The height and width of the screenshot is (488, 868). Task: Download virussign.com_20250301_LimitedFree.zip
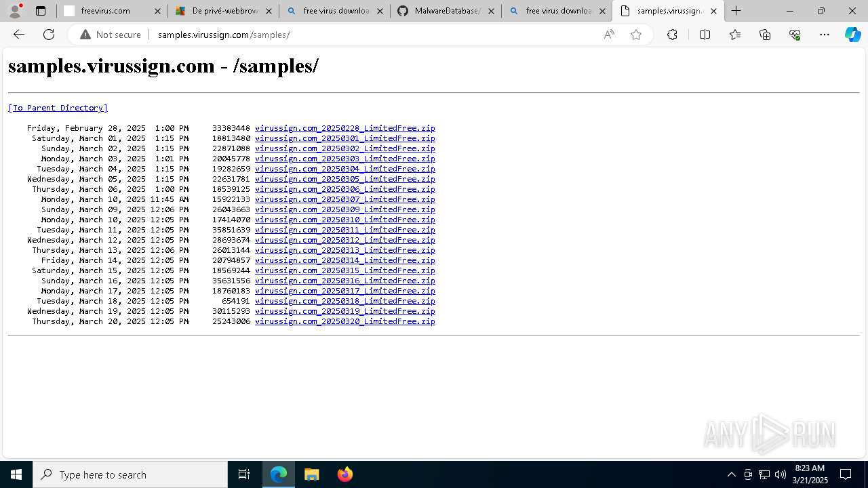coord(344,138)
